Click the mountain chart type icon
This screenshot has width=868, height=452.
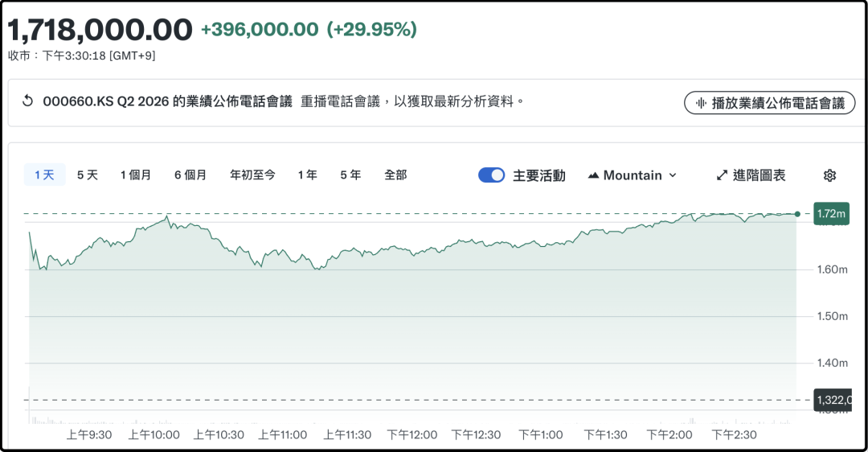593,175
